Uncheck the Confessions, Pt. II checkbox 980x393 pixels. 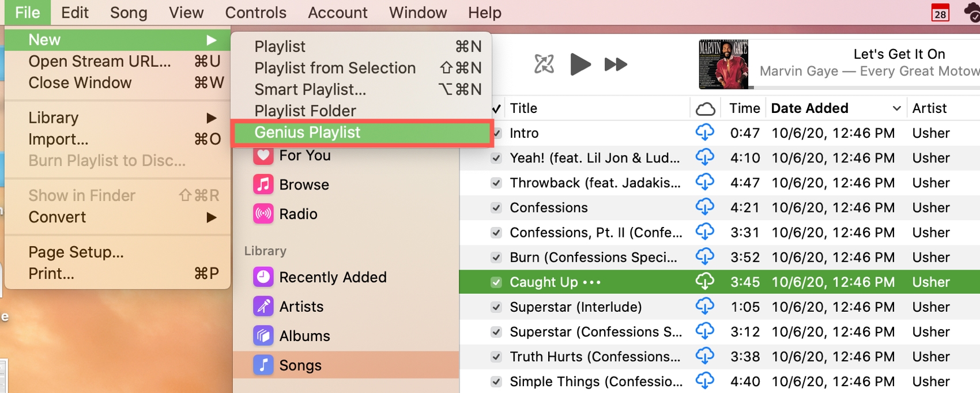(x=496, y=232)
